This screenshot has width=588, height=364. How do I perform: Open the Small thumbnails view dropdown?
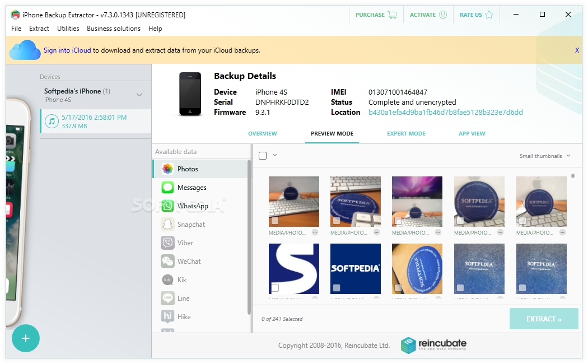coord(545,156)
